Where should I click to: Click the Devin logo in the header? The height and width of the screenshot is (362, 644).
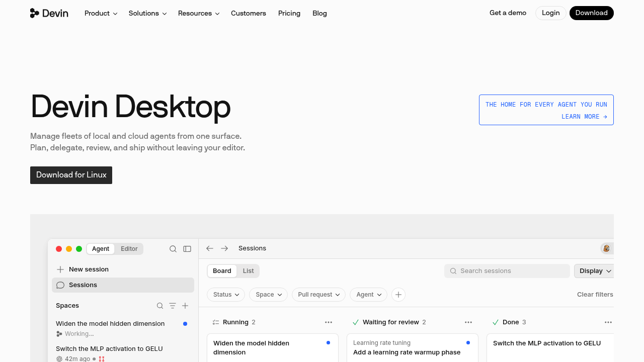tap(49, 13)
